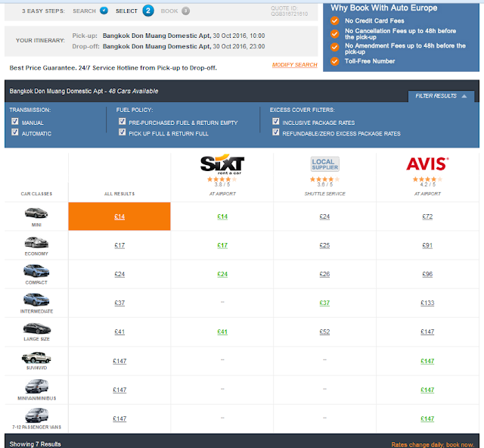
Task: Click the Minivan/Minibus class icon
Action: click(37, 387)
